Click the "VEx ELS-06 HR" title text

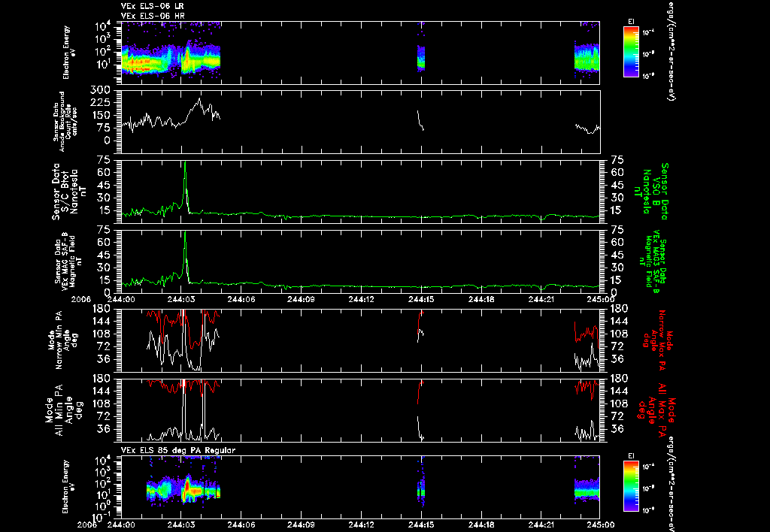(153, 17)
